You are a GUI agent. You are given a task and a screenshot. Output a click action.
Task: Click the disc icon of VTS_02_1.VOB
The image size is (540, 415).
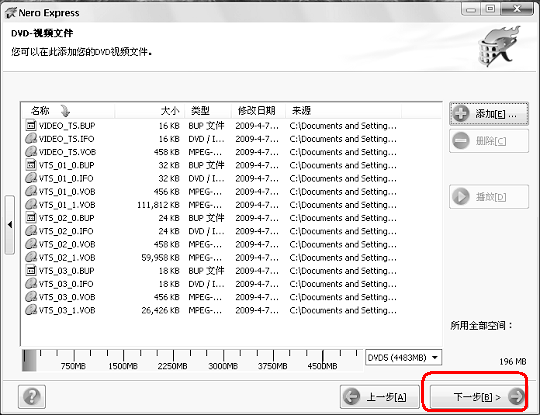pos(31,257)
